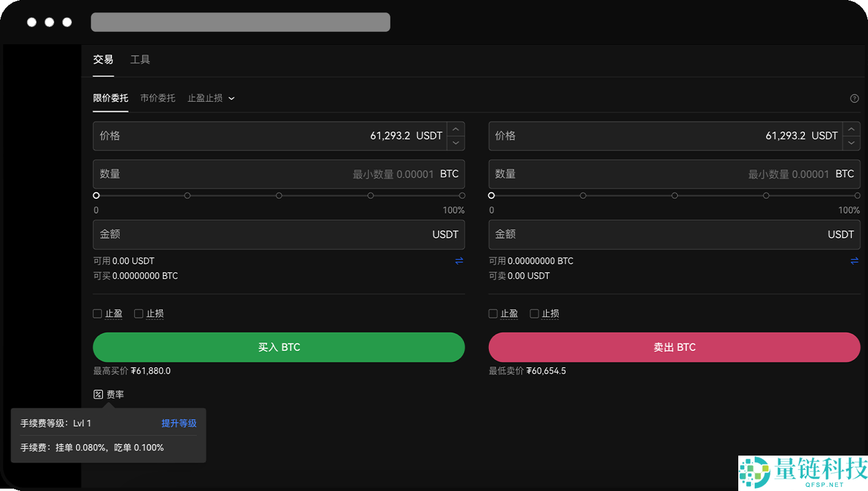Click the red 卖出 BTC button

674,347
